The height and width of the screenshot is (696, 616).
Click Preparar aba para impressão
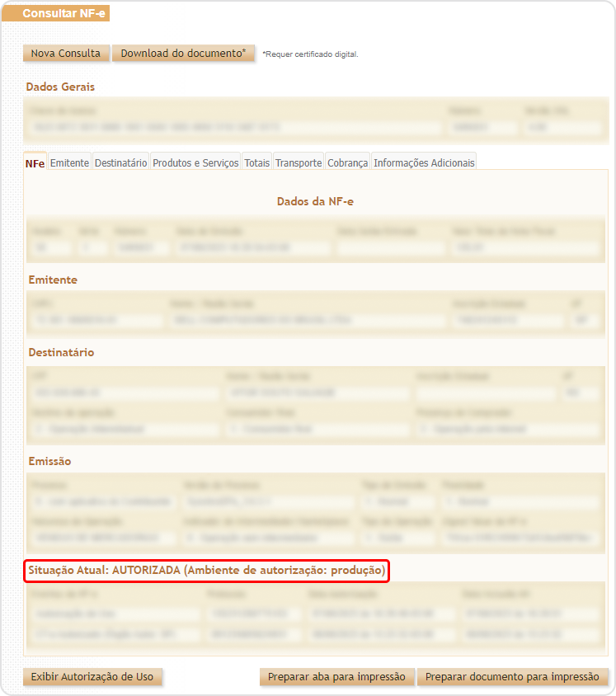pyautogui.click(x=336, y=676)
